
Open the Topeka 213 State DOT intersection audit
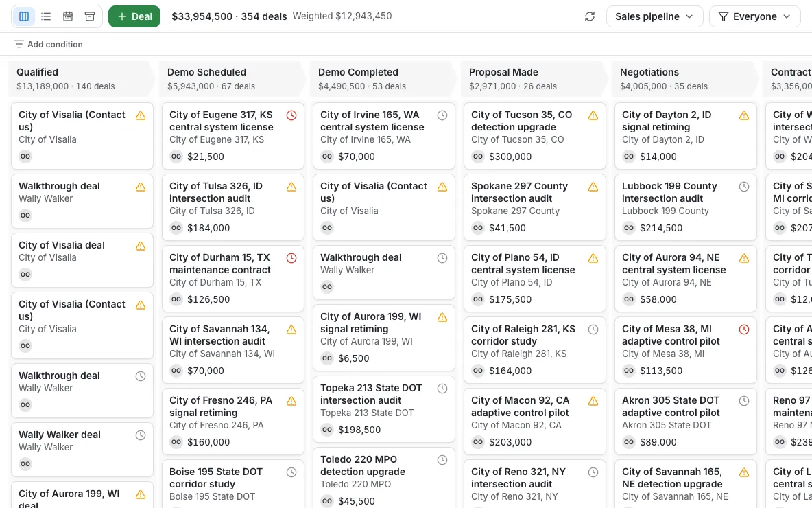click(x=384, y=409)
